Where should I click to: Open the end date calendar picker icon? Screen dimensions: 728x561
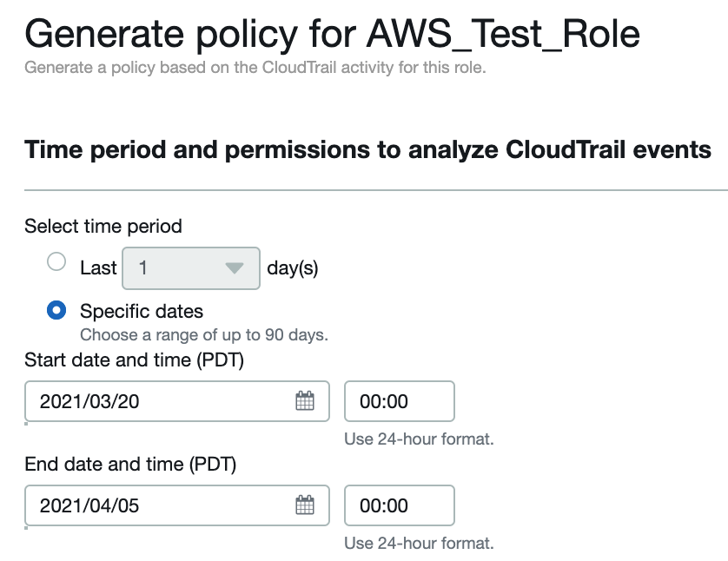click(x=305, y=505)
